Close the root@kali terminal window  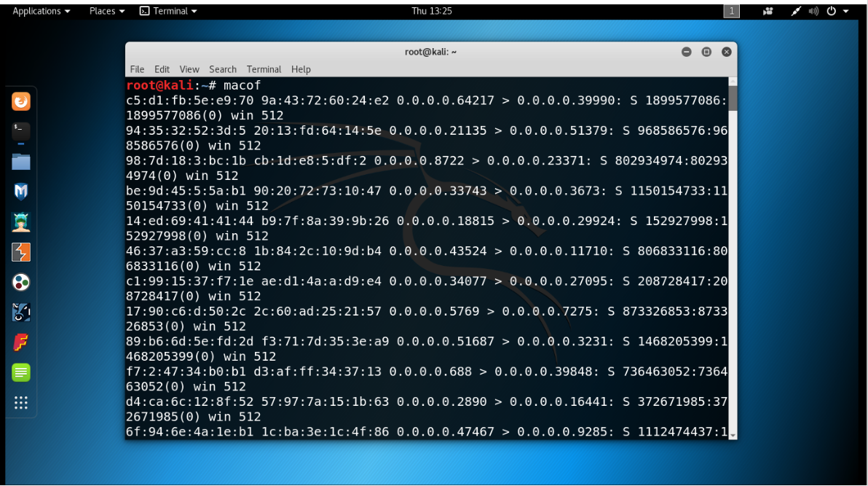726,52
